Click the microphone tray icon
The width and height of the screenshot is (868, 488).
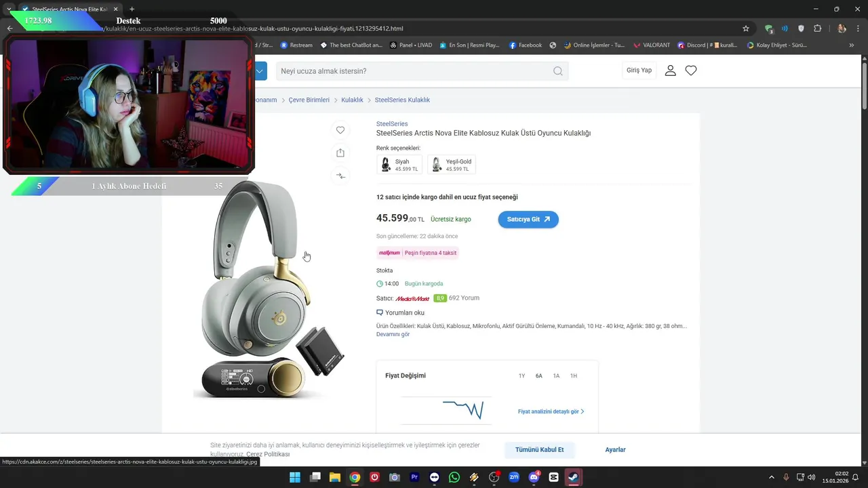pyautogui.click(x=786, y=477)
